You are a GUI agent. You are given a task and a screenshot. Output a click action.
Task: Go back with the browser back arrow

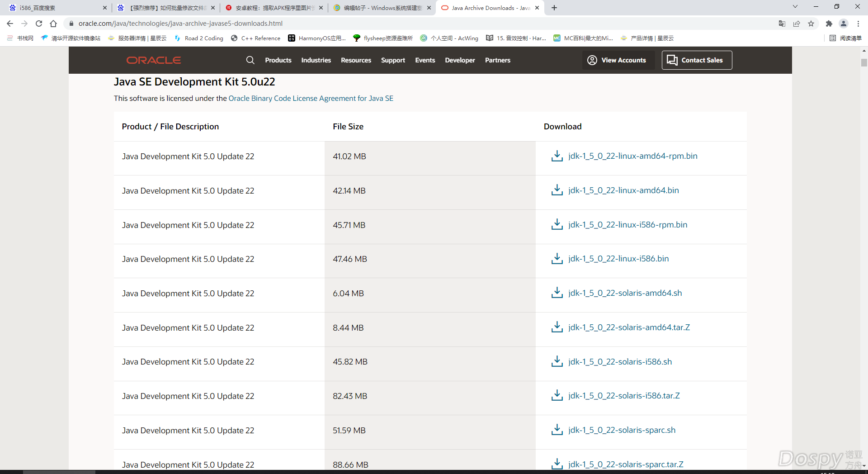click(10, 24)
